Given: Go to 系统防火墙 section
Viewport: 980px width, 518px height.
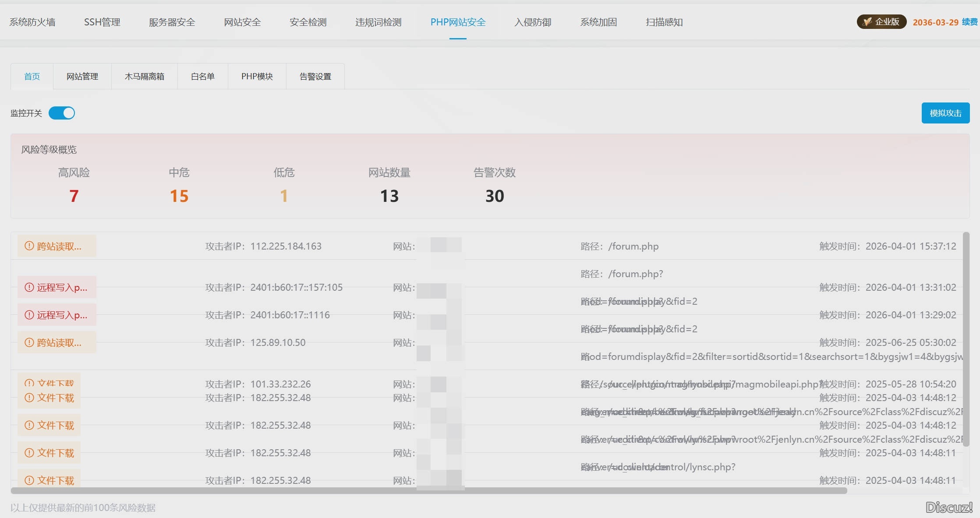Looking at the screenshot, I should coord(32,22).
